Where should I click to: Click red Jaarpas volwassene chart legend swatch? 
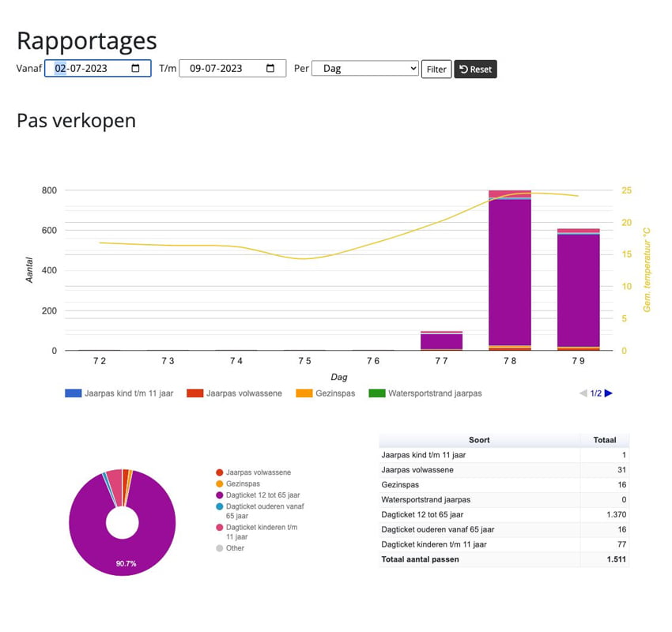(194, 393)
